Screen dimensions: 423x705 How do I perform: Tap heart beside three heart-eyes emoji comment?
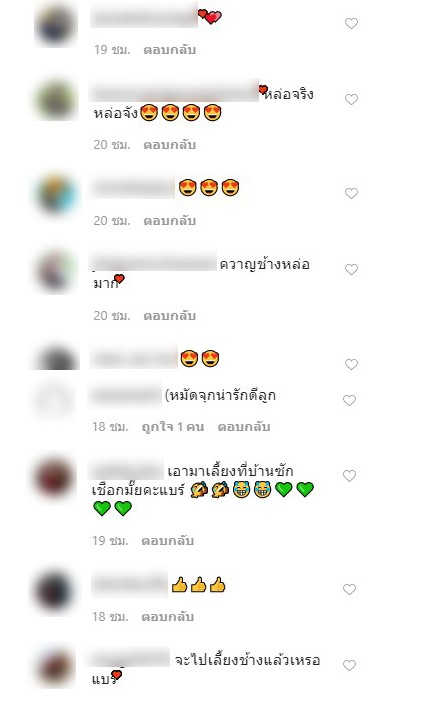coord(351,193)
